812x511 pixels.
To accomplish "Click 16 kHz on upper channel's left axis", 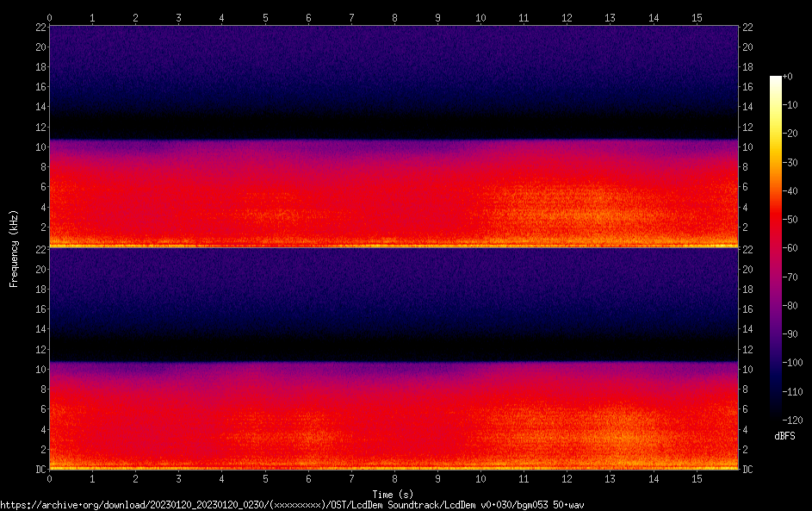I will point(40,87).
